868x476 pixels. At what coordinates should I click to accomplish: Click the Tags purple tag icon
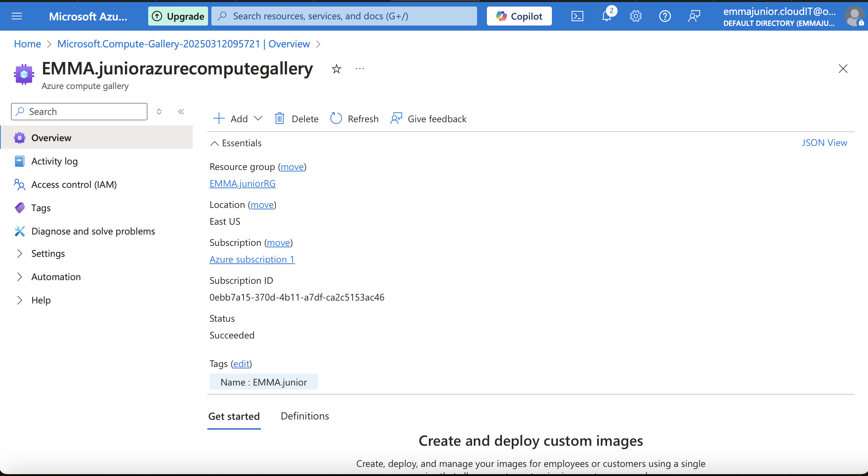coord(20,208)
